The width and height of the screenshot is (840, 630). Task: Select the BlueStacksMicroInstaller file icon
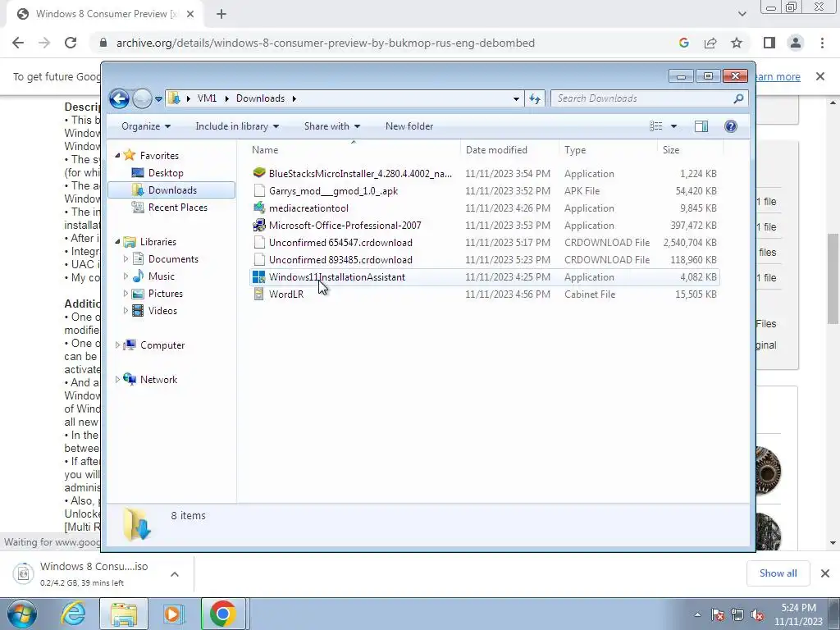(x=259, y=173)
